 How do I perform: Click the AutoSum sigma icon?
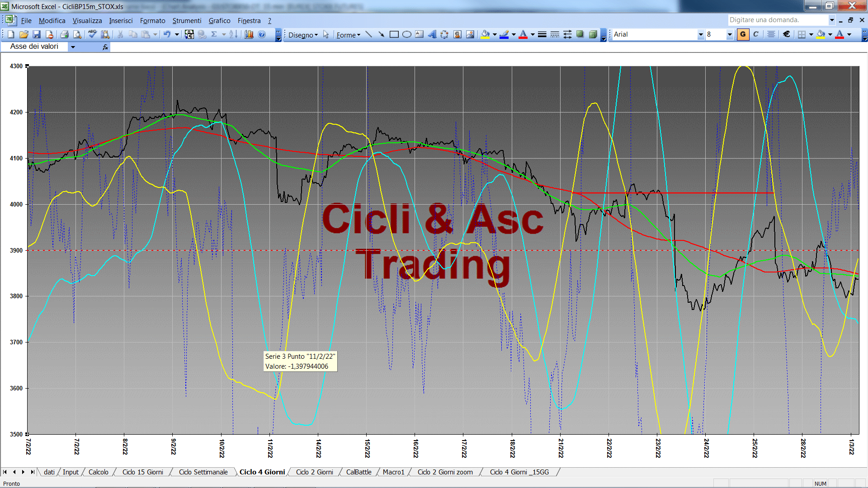[214, 34]
